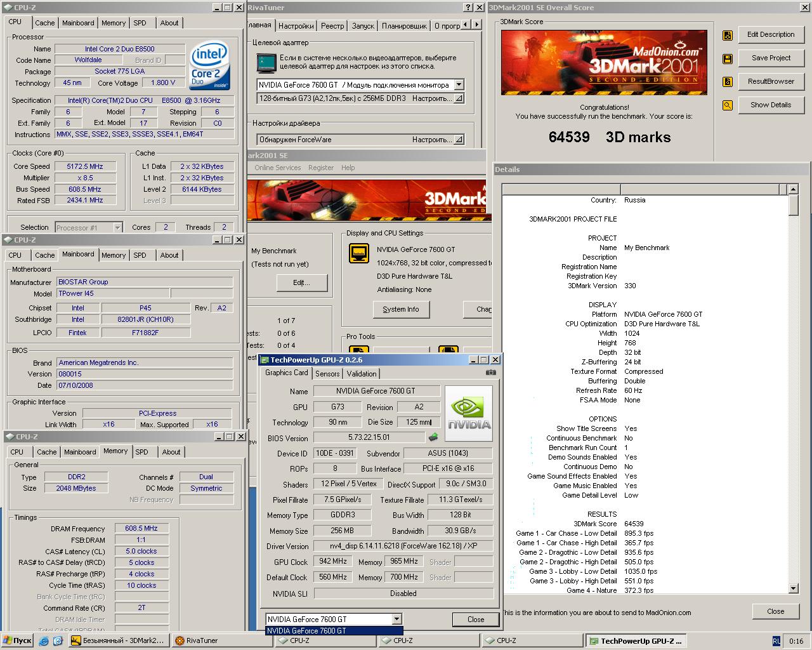
Task: Click the Details list vertical scrollbar thumb
Action: 793,205
